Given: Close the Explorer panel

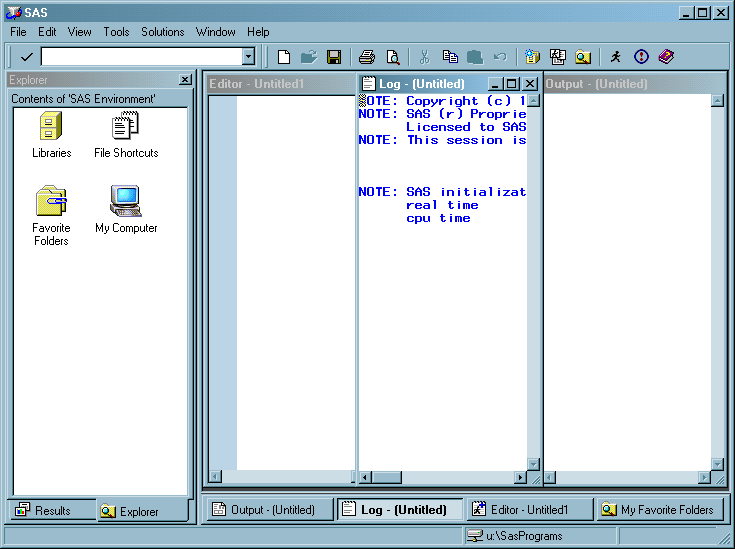Looking at the screenshot, I should (x=186, y=80).
